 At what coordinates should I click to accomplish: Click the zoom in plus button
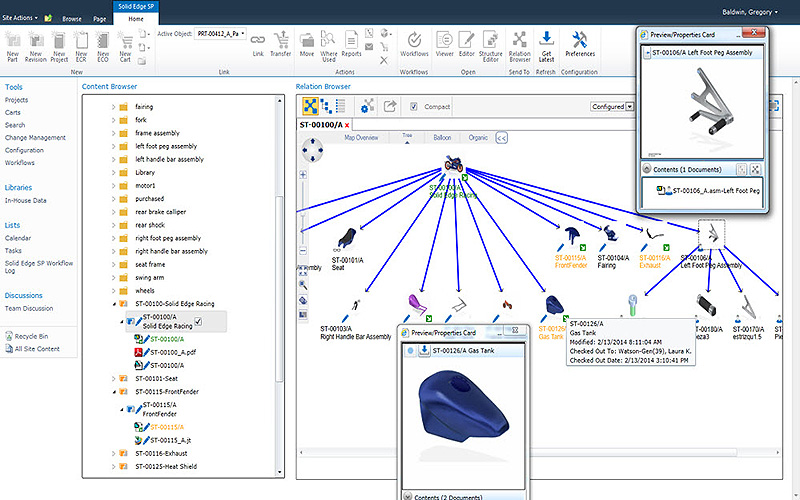(303, 175)
